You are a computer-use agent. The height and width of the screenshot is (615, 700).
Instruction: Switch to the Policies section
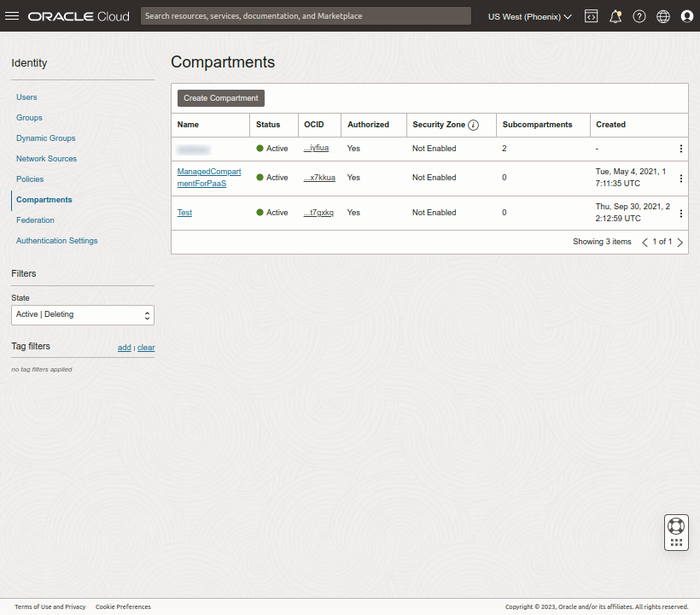(x=31, y=179)
